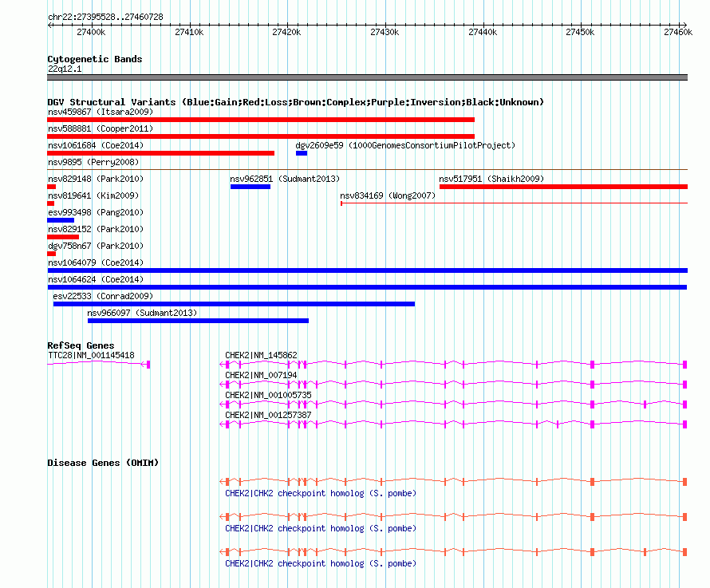Click the 27410k ruler position

189,32
